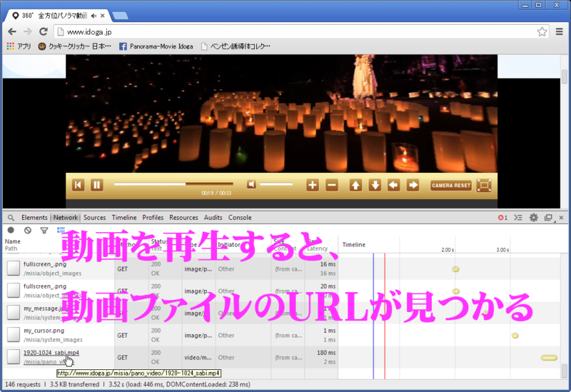Pan camera left with the left arrow

(x=394, y=185)
